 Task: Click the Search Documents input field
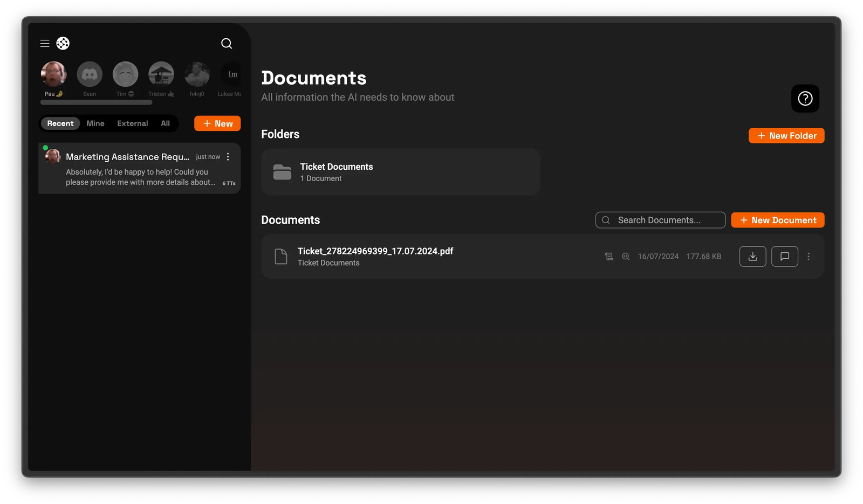tap(660, 220)
